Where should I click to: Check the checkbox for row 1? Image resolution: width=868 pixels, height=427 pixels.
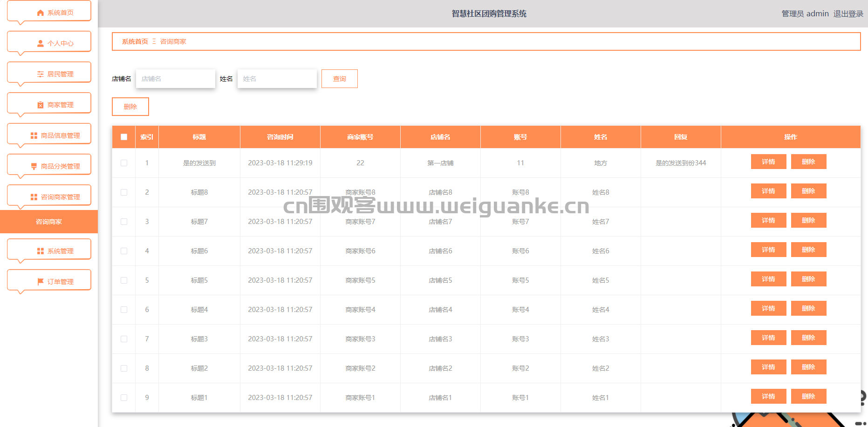pos(124,163)
